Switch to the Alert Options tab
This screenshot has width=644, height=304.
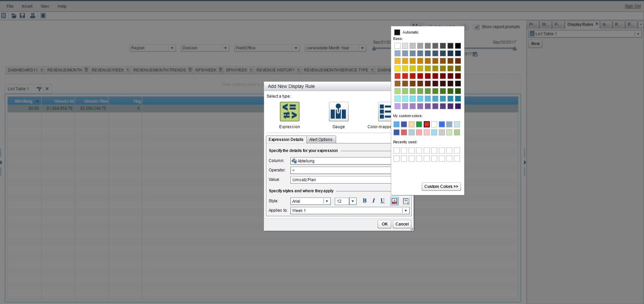click(x=321, y=139)
